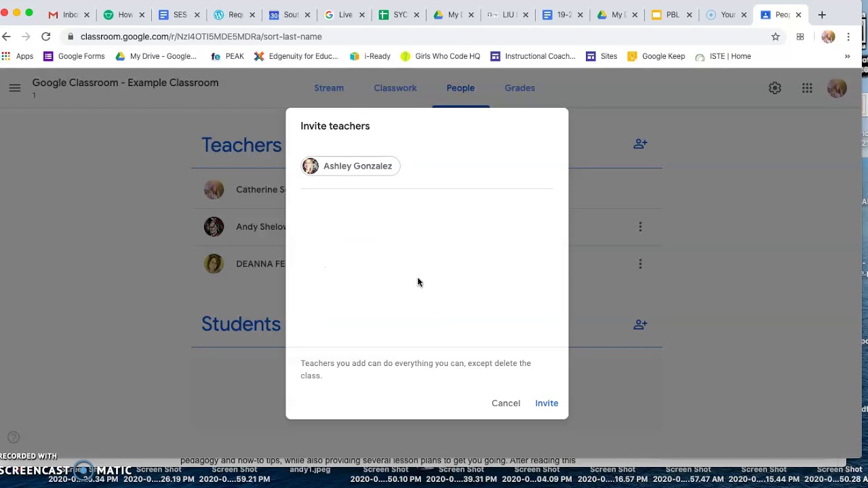This screenshot has height=488, width=868.
Task: Reload the page
Action: pyautogui.click(x=45, y=37)
